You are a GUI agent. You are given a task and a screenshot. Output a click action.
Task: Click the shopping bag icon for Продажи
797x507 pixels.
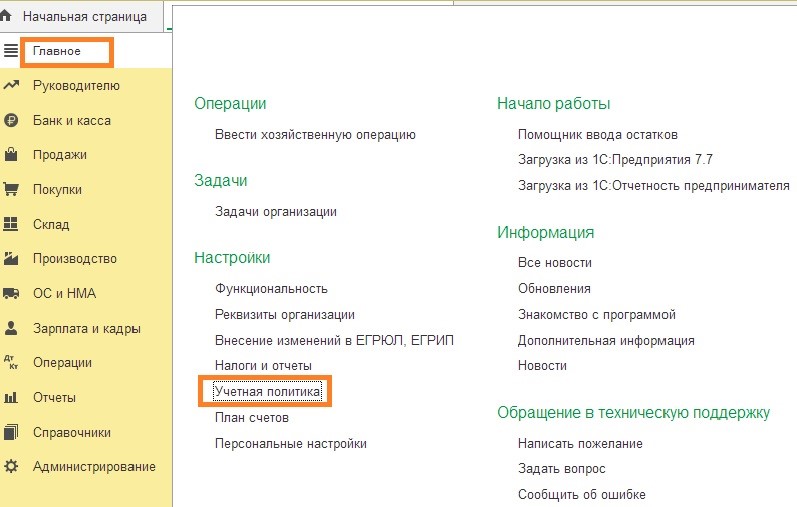pos(11,155)
